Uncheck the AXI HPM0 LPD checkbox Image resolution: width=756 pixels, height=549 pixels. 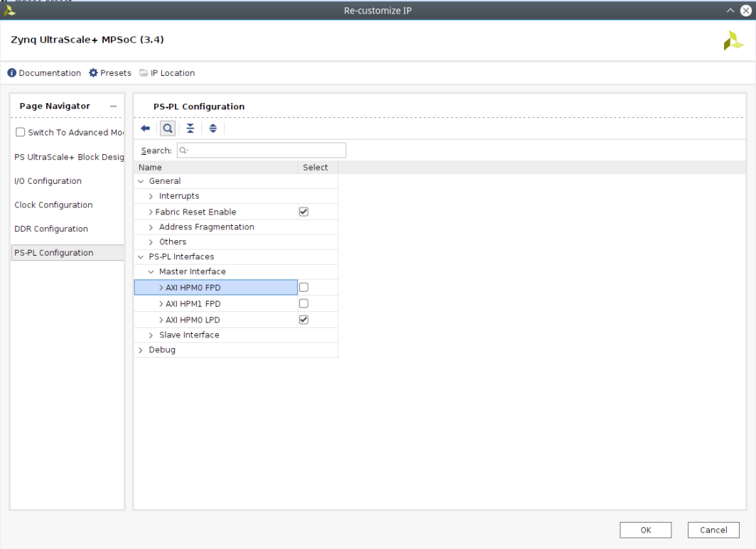pyautogui.click(x=304, y=320)
